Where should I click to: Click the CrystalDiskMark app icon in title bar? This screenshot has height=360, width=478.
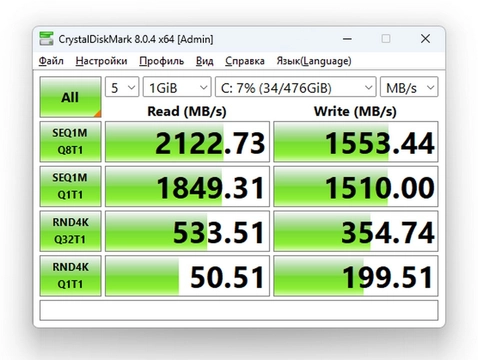[46, 39]
